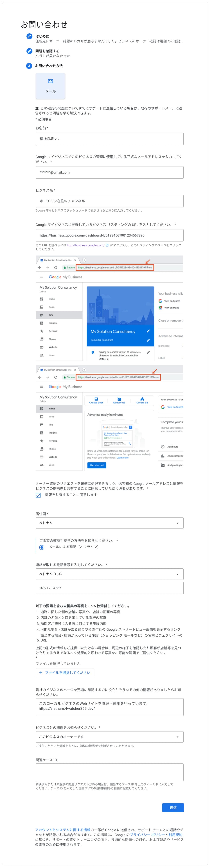Click the お問い合わせ page heading
This screenshot has width=212, height=868.
[x=44, y=25]
